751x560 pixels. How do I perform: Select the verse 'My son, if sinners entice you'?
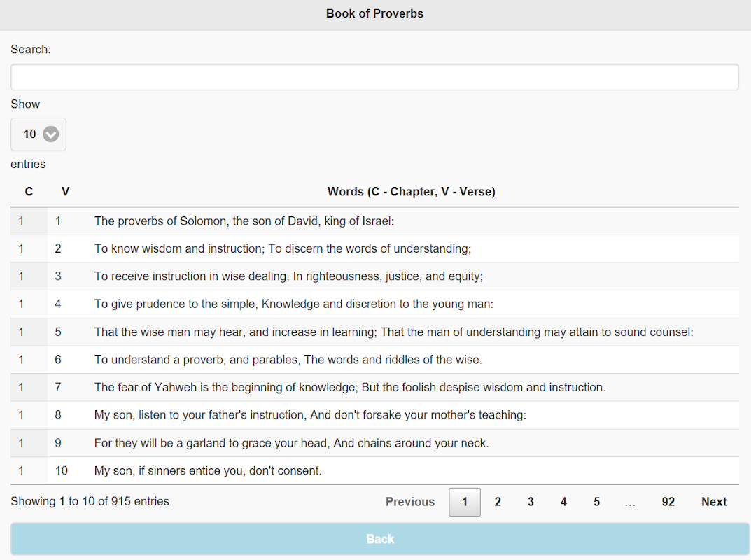(x=374, y=470)
